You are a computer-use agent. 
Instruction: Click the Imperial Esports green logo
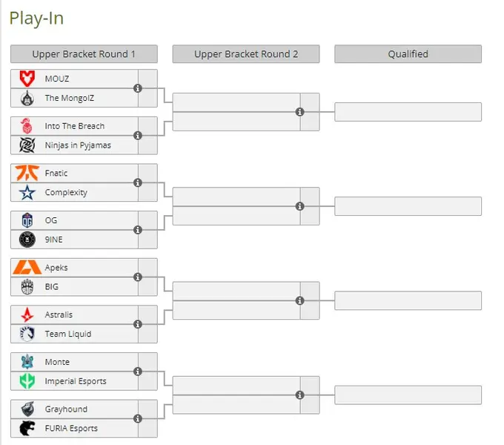pos(27,381)
